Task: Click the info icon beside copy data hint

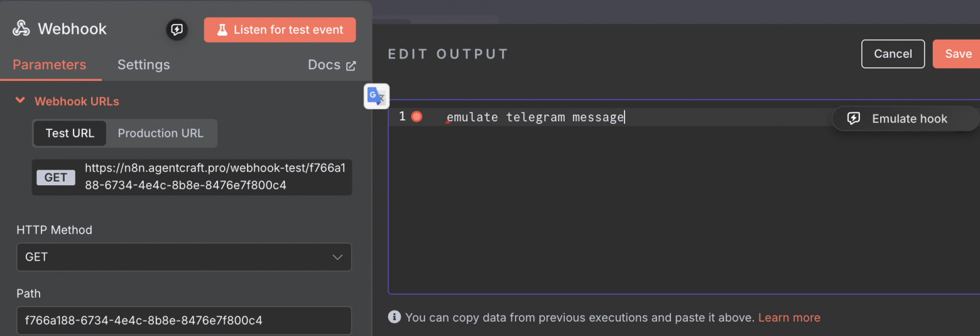Action: point(395,317)
